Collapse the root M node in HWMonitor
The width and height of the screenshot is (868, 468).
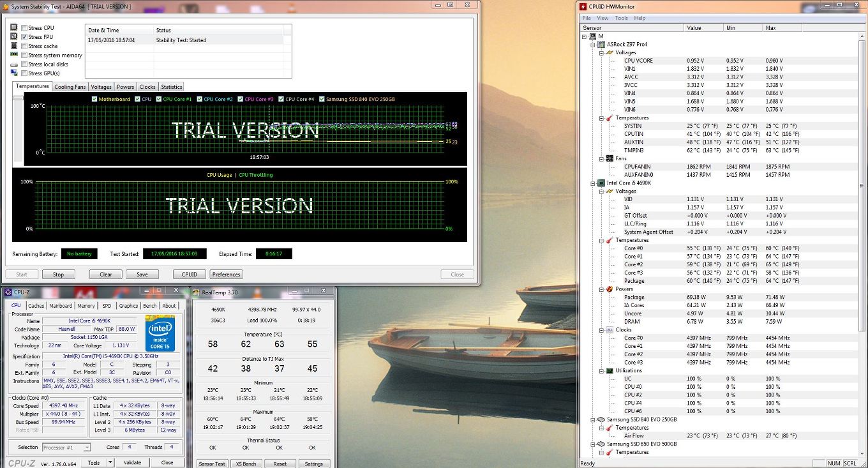pyautogui.click(x=585, y=36)
